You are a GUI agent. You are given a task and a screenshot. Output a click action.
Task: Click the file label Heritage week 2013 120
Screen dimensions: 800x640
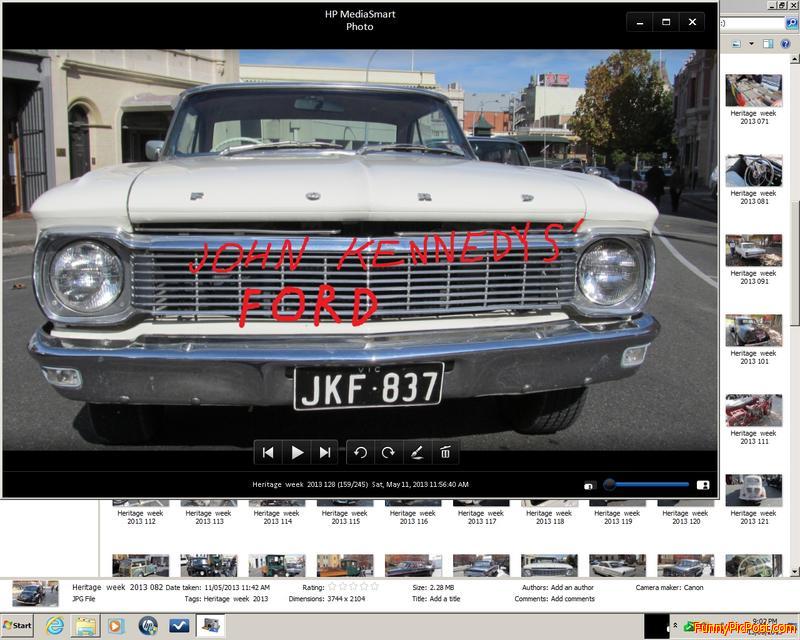686,517
